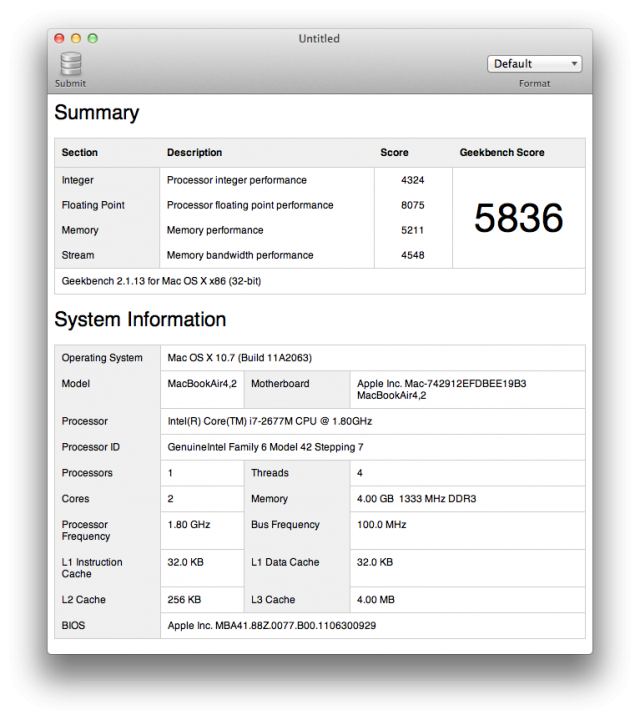Click the Submit database icon
The width and height of the screenshot is (640, 721).
tap(71, 64)
